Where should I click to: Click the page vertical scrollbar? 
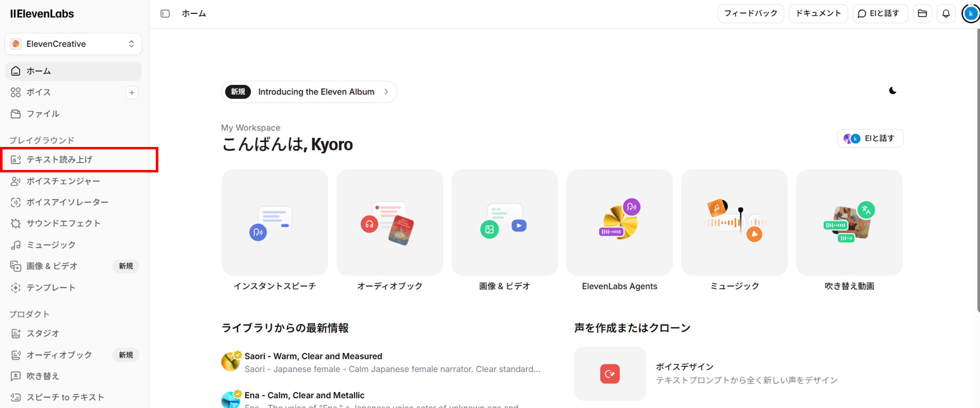point(978,171)
